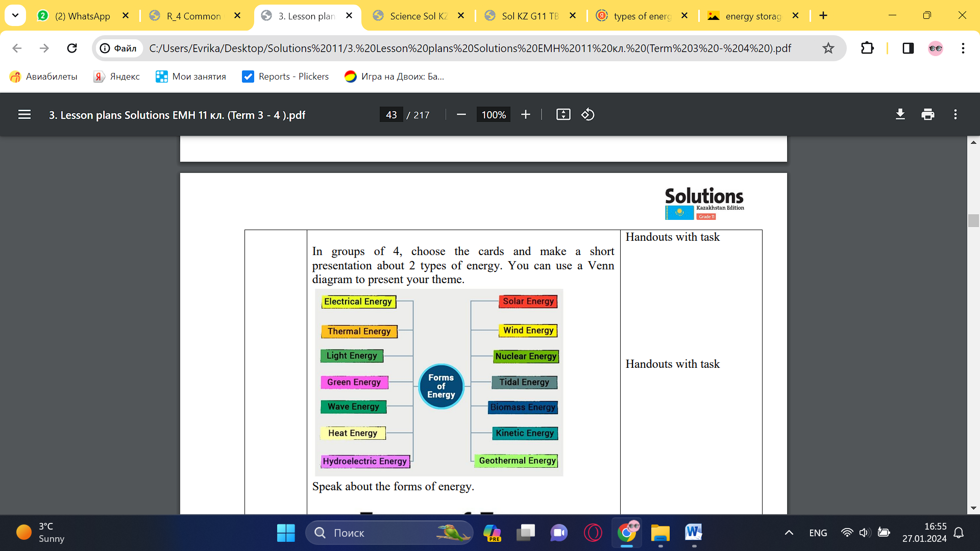The image size is (980, 551).
Task: Open the PDF viewer more actions menu
Action: click(x=955, y=115)
